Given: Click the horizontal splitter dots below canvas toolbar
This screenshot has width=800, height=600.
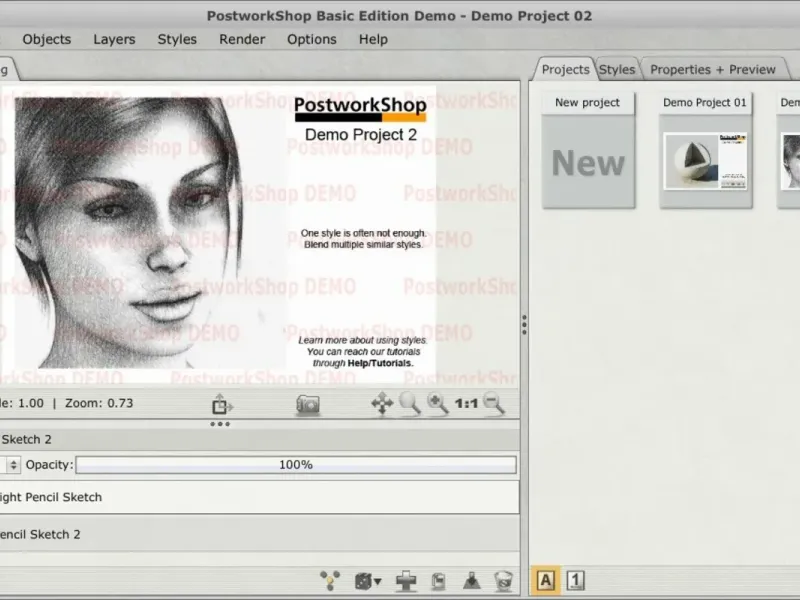Looking at the screenshot, I should [x=220, y=424].
